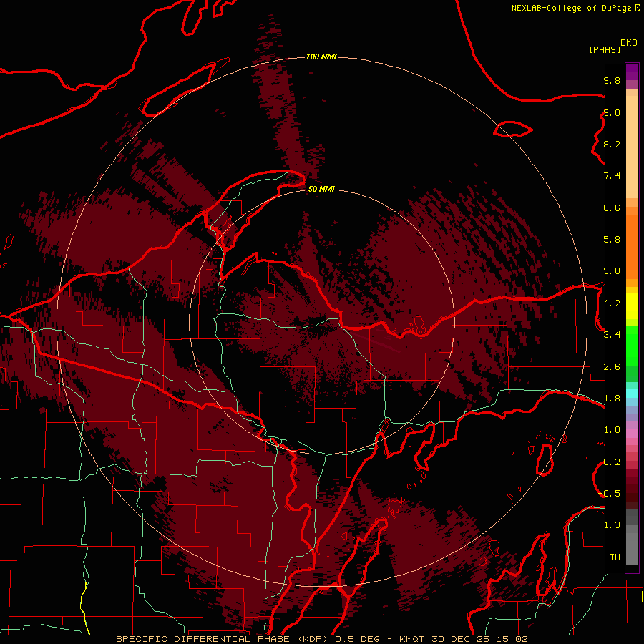Image resolution: width=644 pixels, height=644 pixels.
Task: Click the bright green band of the color bar
Action: 632,346
